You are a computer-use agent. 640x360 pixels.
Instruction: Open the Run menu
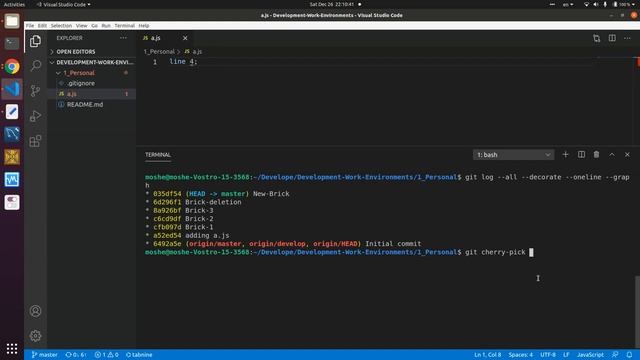click(106, 25)
